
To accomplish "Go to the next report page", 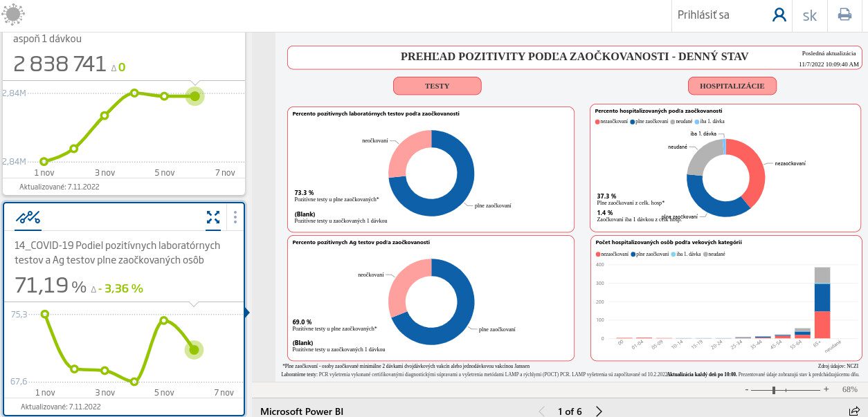I will [599, 411].
